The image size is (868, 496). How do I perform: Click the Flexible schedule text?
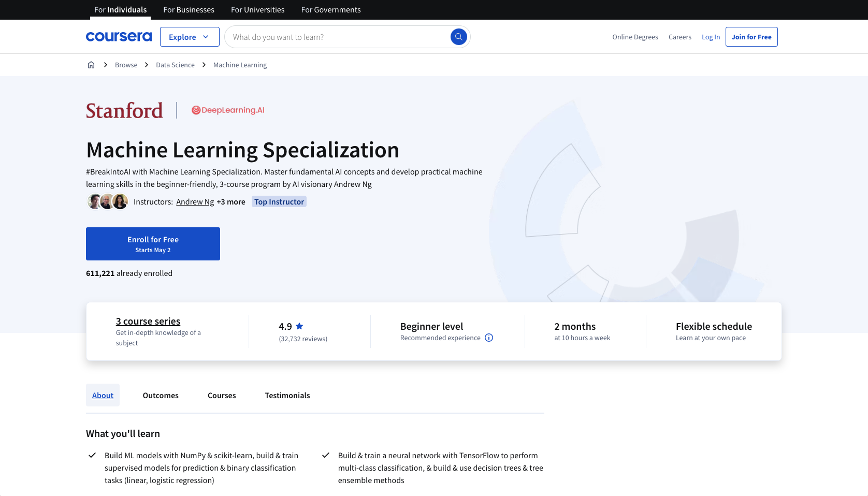point(714,326)
